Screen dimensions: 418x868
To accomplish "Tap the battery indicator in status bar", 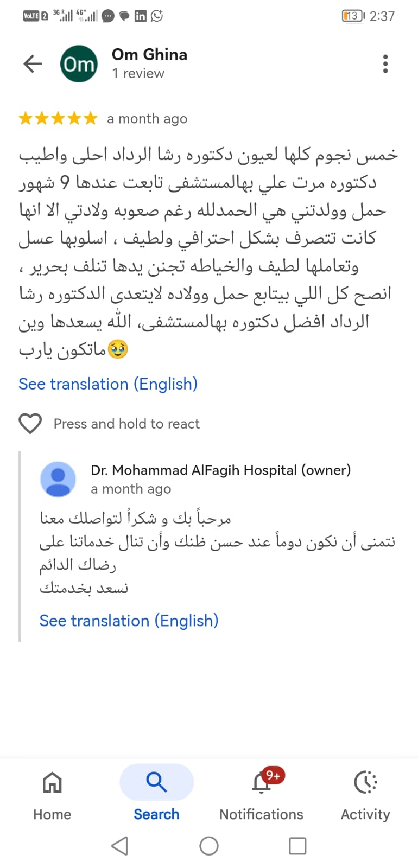I will click(x=353, y=16).
